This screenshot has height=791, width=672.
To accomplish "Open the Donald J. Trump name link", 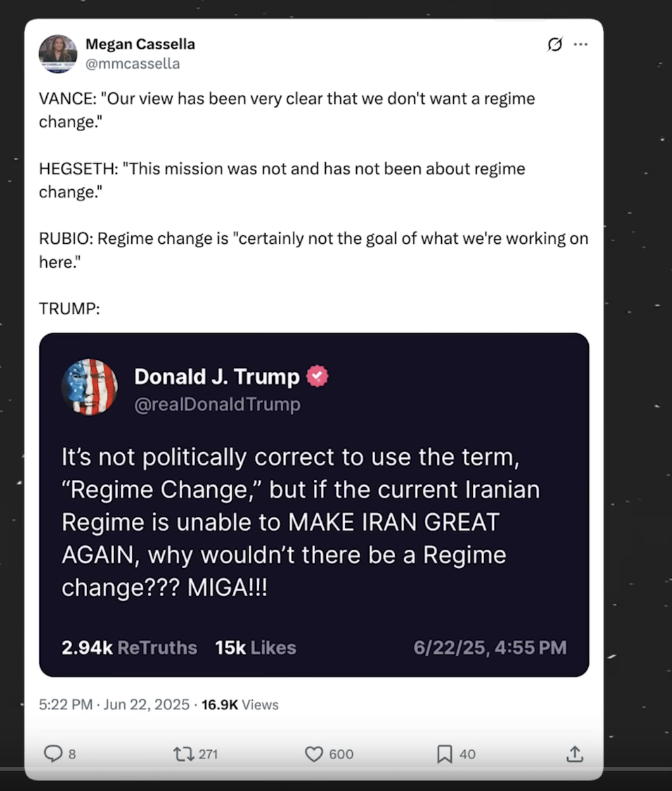I will point(216,376).
